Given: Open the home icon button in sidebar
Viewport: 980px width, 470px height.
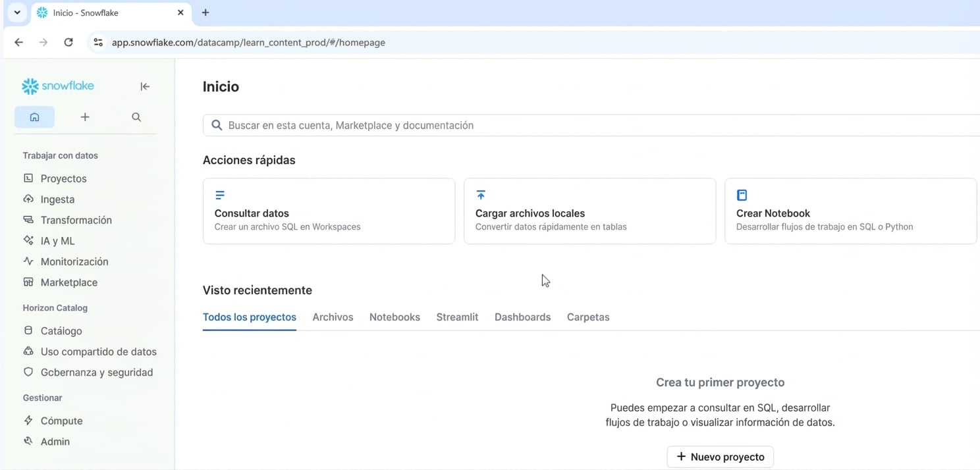Looking at the screenshot, I should 35,117.
